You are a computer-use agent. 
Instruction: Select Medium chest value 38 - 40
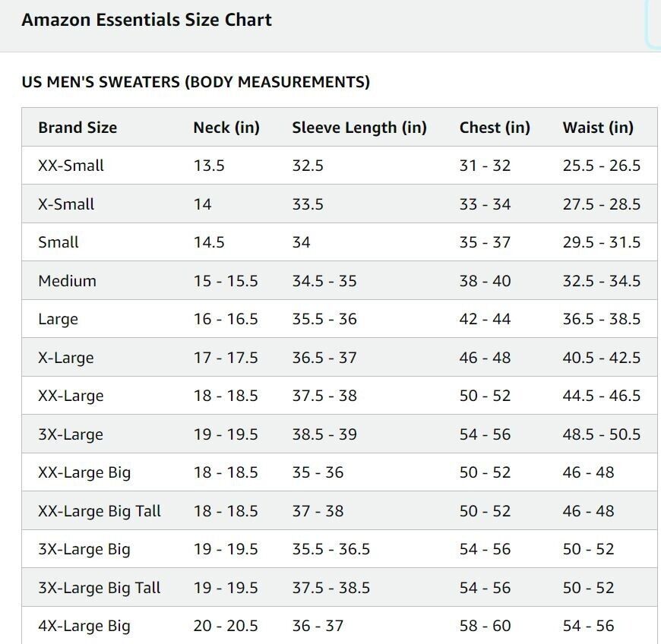coord(485,281)
